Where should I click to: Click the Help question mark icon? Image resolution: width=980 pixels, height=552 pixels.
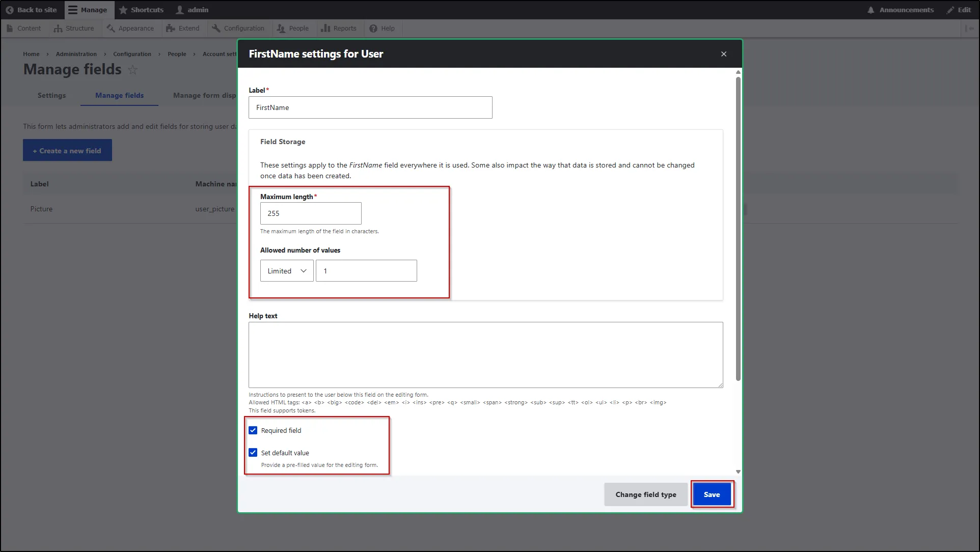tap(372, 28)
